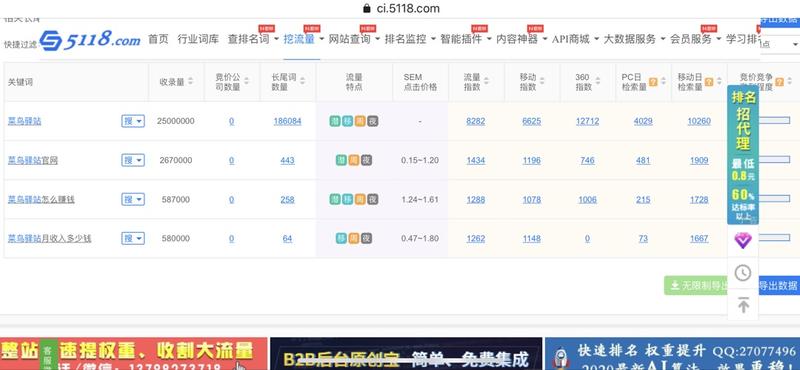The width and height of the screenshot is (800, 370).
Task: Open keyword link 菜鸟驿站月收入多少钱
Action: point(49,238)
